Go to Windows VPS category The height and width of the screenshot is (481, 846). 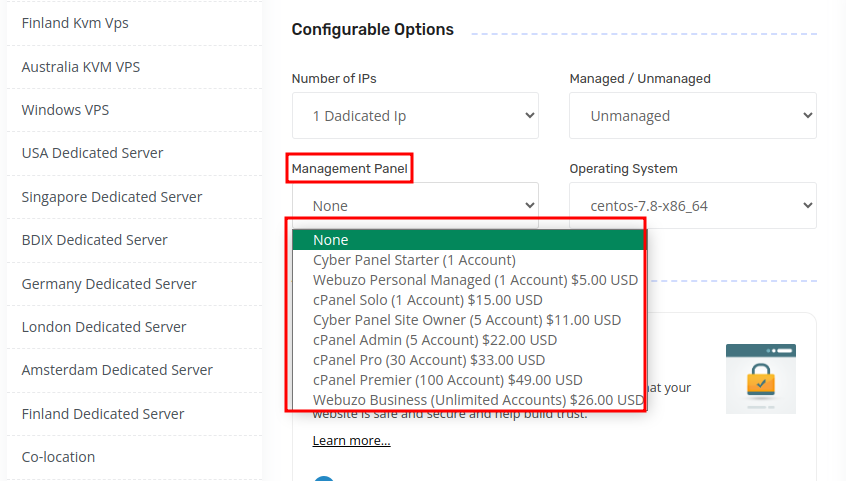65,110
